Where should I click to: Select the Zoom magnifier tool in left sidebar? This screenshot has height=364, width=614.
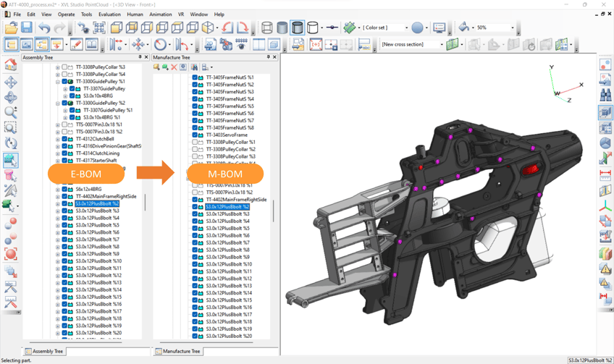pos(11,112)
